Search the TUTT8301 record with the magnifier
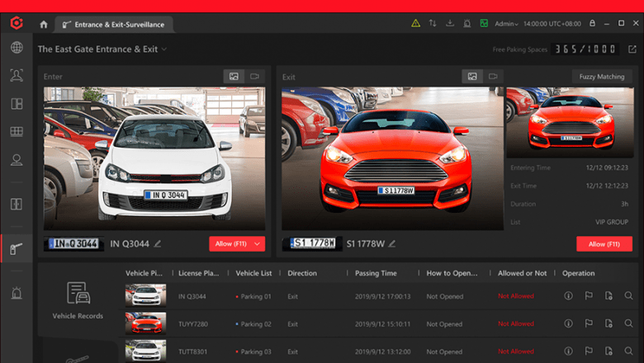The height and width of the screenshot is (363, 644). pos(628,351)
